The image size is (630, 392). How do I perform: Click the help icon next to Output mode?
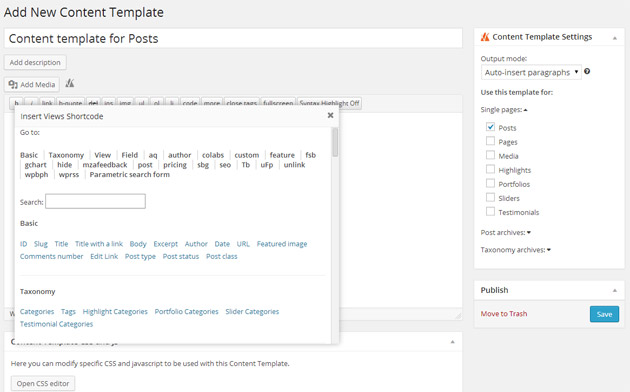(587, 71)
